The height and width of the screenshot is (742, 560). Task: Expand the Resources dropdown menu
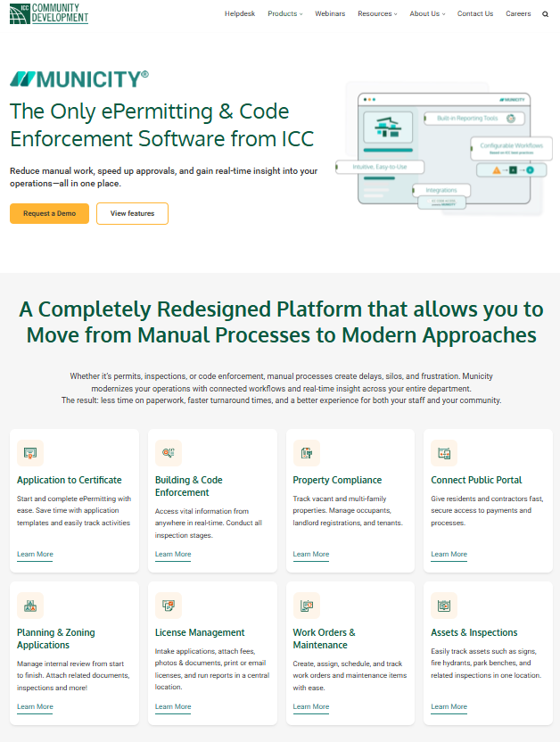click(x=377, y=13)
